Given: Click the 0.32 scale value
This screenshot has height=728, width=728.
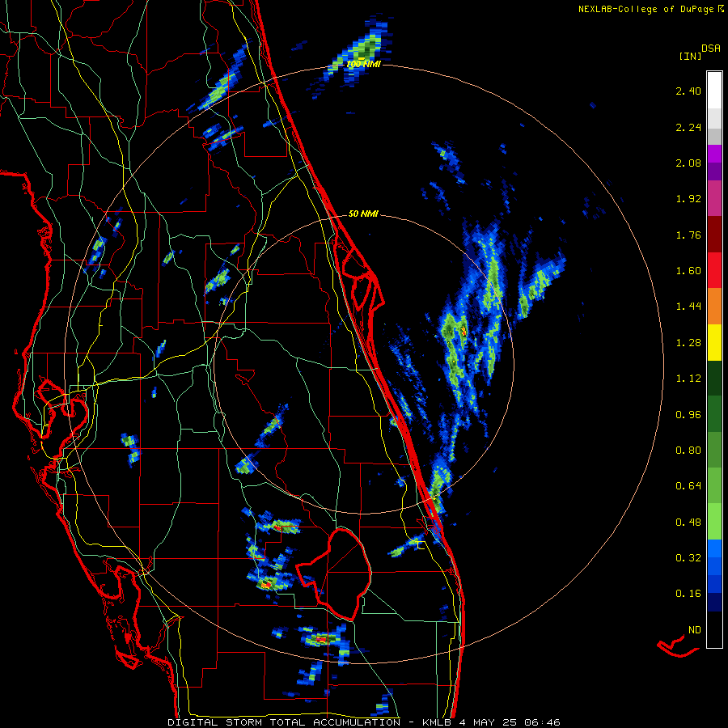Looking at the screenshot, I should point(688,558).
